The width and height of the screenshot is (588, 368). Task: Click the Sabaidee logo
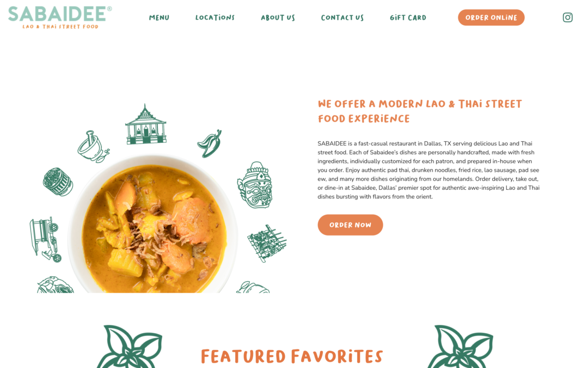pos(60,17)
